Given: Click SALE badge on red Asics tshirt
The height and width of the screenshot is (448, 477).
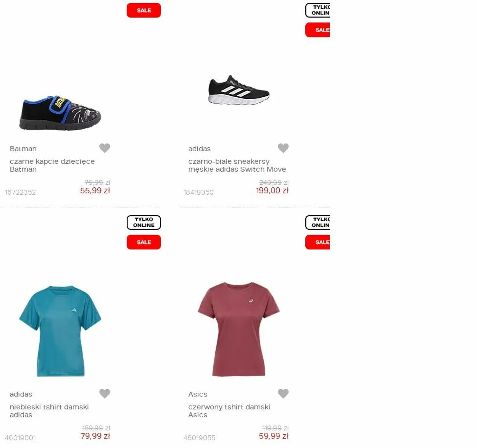Looking at the screenshot, I should point(317,242).
